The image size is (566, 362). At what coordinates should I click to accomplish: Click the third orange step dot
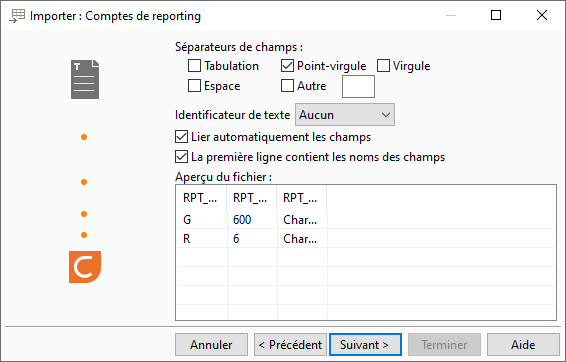click(84, 214)
